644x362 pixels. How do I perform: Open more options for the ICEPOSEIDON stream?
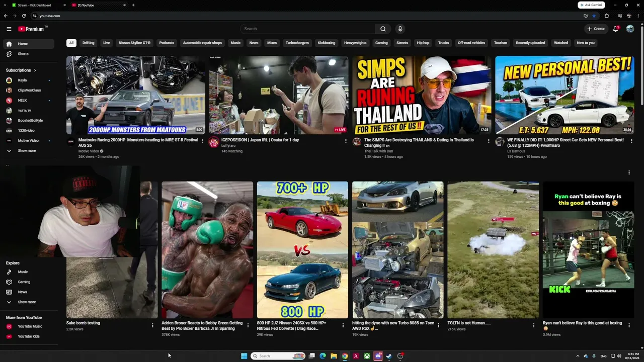(x=346, y=141)
